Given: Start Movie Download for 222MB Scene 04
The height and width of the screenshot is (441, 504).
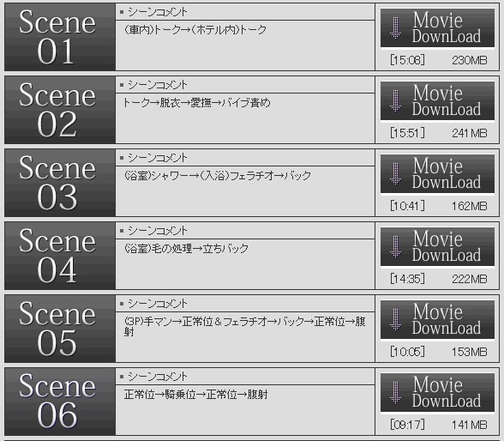Looking at the screenshot, I should (437, 247).
